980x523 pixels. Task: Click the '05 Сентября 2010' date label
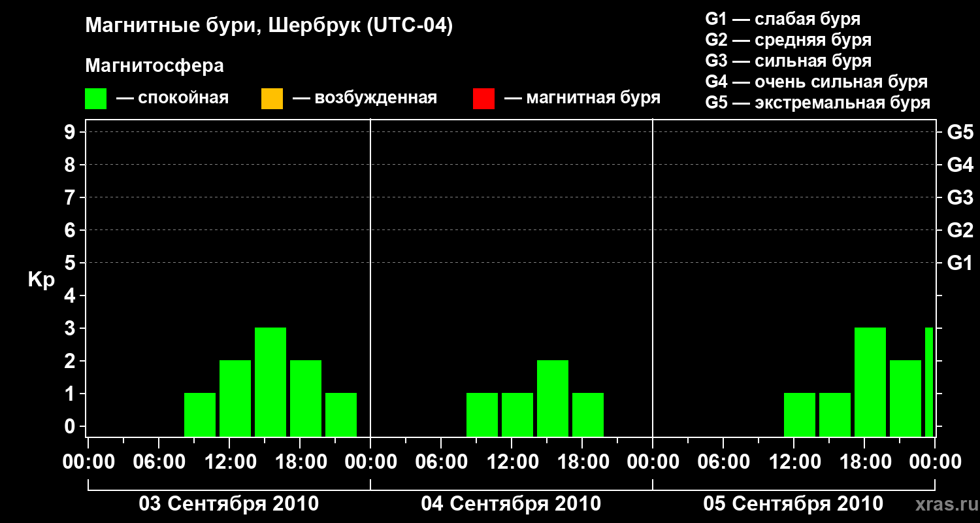tap(793, 504)
